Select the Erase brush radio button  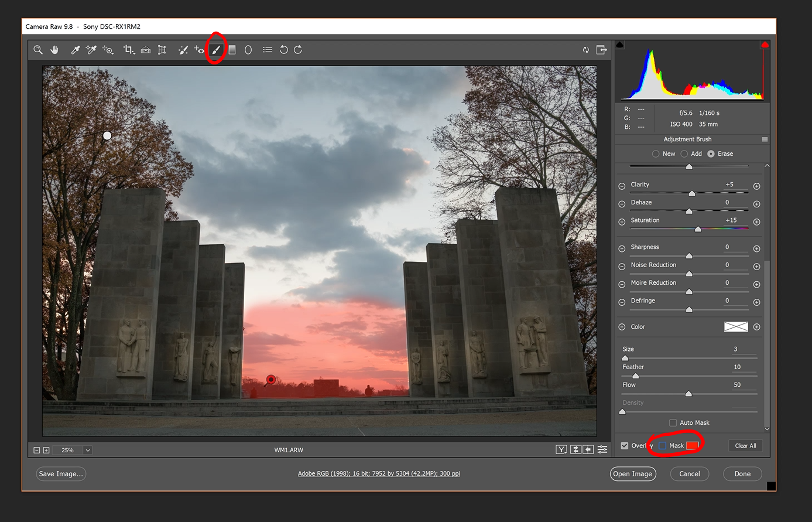pyautogui.click(x=711, y=153)
